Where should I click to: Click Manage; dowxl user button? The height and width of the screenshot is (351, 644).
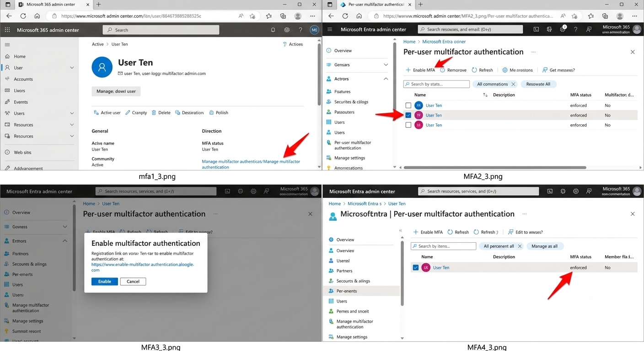point(116,91)
